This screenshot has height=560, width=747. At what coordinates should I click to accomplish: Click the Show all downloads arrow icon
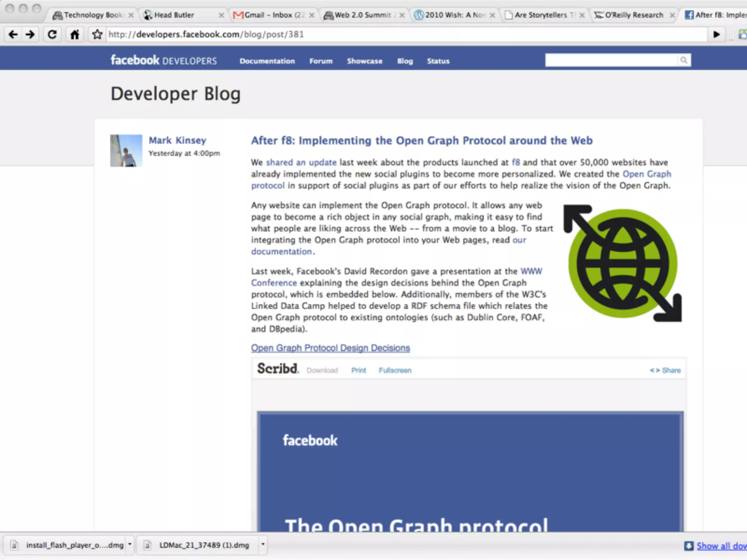[689, 546]
